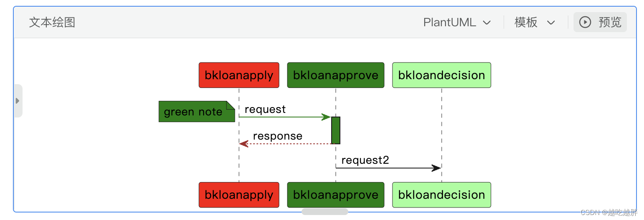Click the request2 message label
This screenshot has width=644, height=220.
pyautogui.click(x=365, y=160)
